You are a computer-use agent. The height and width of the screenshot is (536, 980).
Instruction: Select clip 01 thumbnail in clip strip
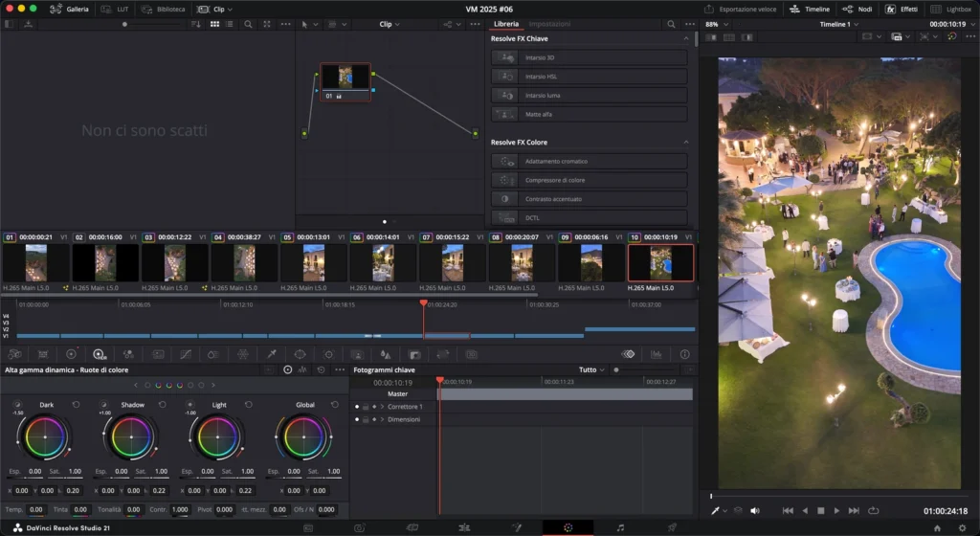tap(35, 263)
